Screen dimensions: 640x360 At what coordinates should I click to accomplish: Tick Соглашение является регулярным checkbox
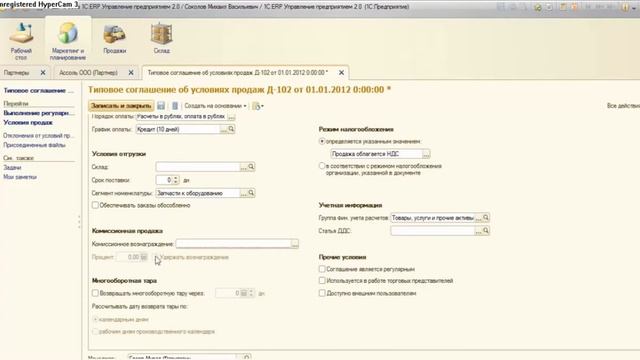[x=322, y=269]
